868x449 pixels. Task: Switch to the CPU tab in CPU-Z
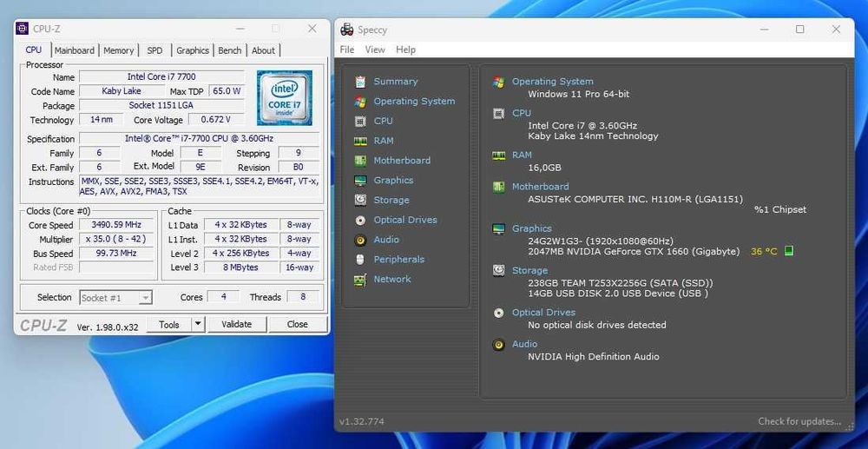pos(34,50)
